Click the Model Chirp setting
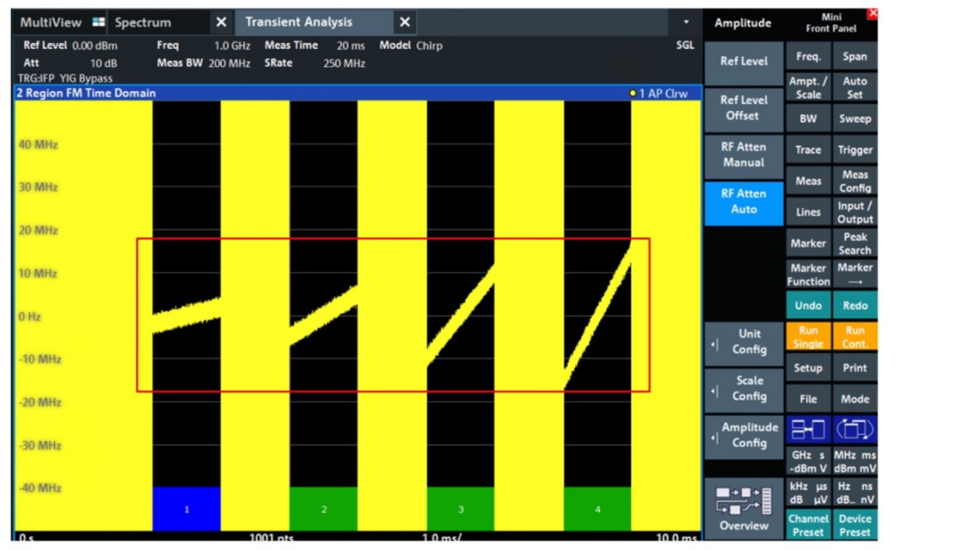The image size is (980, 551). pos(411,46)
